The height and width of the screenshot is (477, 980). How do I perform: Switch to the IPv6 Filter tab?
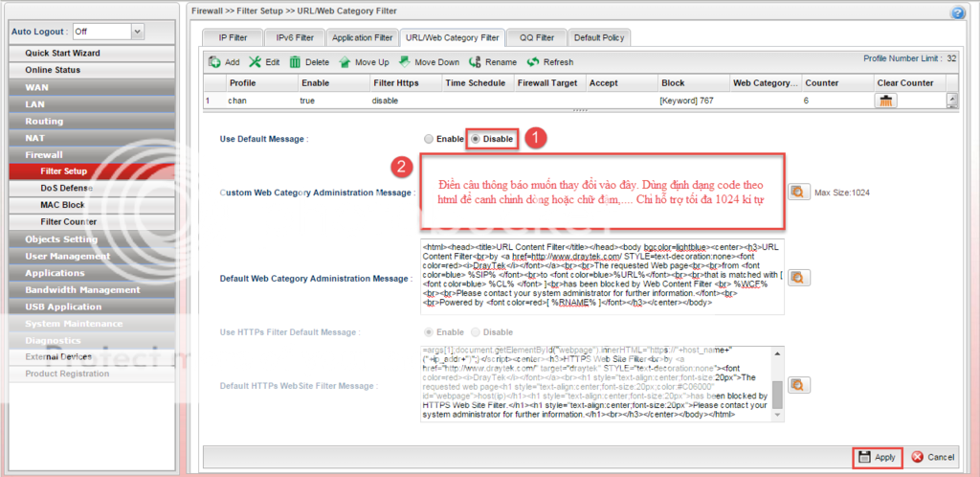[x=295, y=37]
